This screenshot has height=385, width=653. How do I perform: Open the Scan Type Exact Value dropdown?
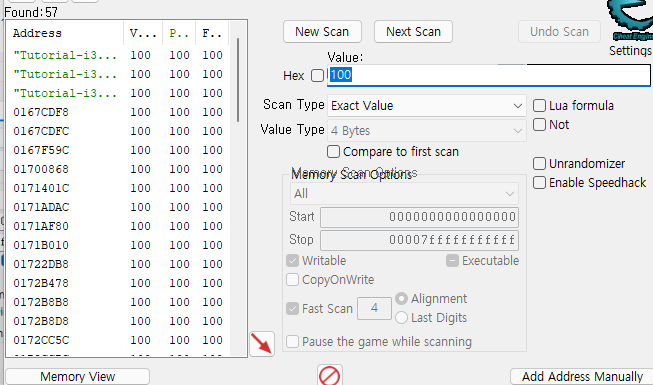point(426,106)
